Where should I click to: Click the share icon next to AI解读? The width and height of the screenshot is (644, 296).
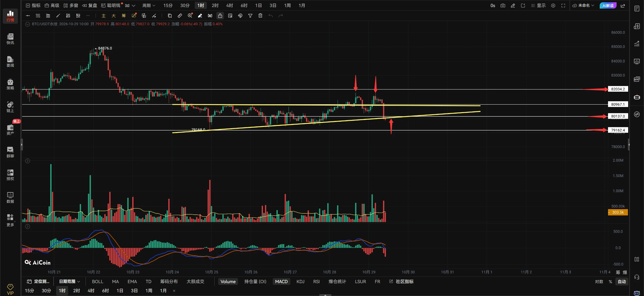click(623, 6)
